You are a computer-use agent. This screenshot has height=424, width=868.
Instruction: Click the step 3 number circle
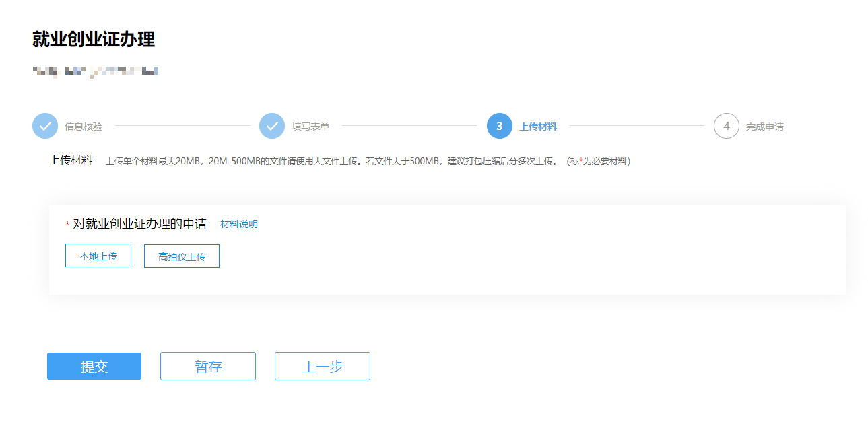[499, 126]
